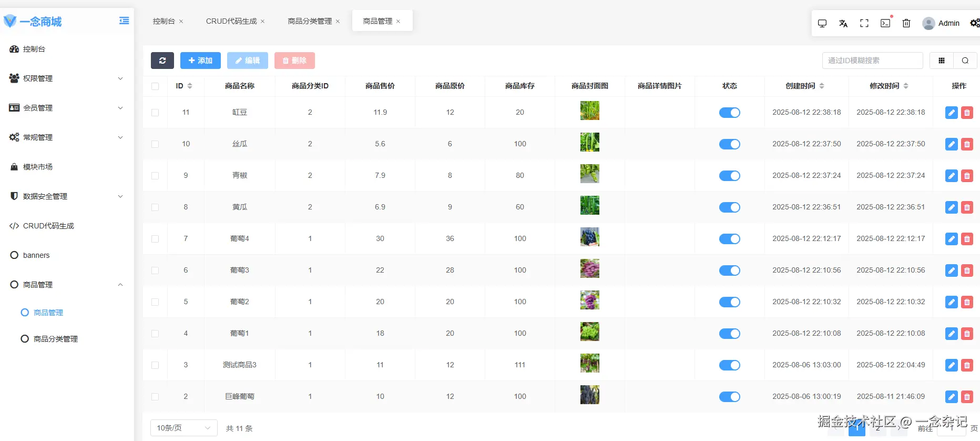
Task: Select checkbox for row ID 7
Action: click(x=155, y=239)
